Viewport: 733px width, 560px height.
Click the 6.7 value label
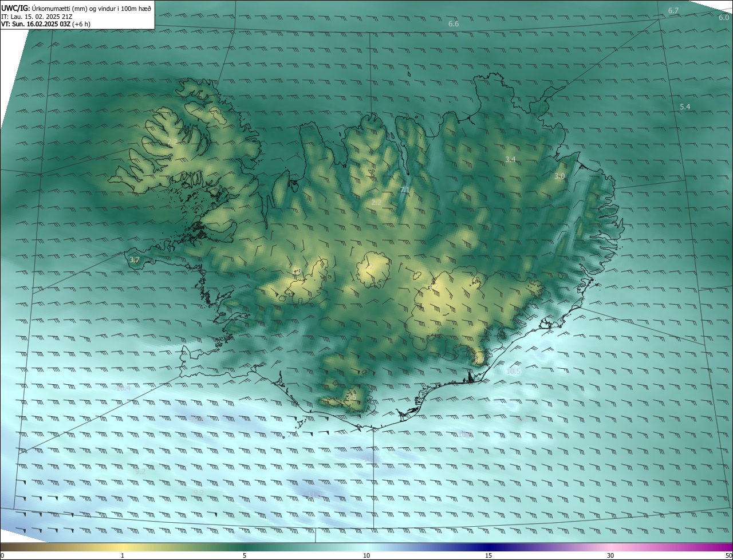pos(673,11)
